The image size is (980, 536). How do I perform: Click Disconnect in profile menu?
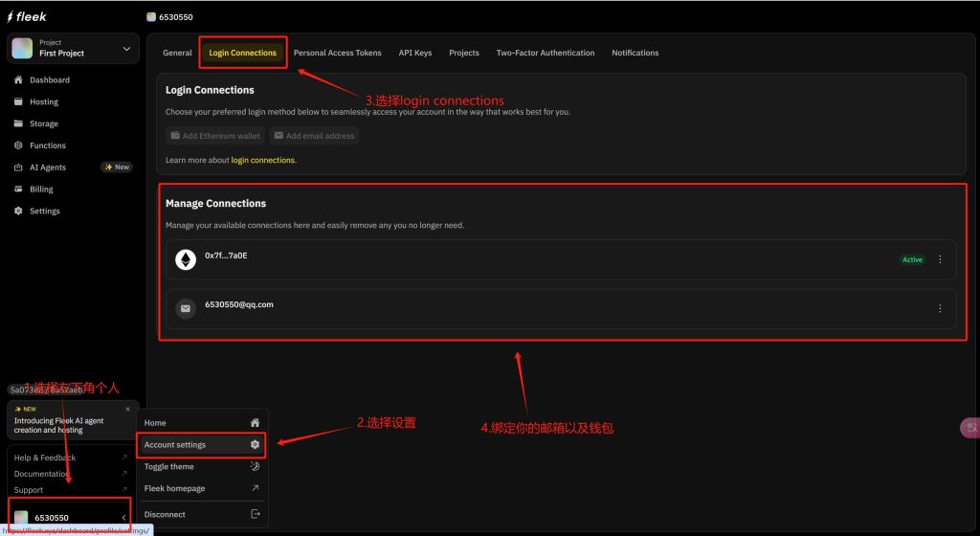click(x=202, y=514)
